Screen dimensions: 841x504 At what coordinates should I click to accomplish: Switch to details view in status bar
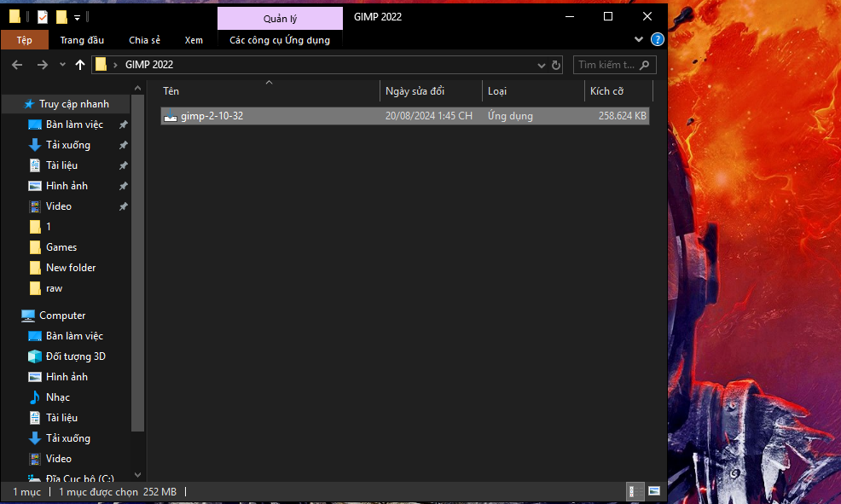[635, 491]
